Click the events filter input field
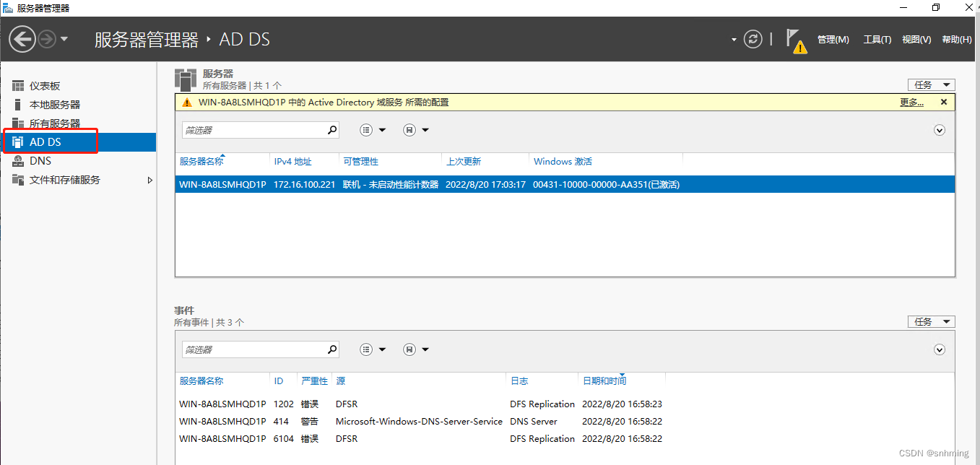This screenshot has width=980, height=465. (253, 349)
